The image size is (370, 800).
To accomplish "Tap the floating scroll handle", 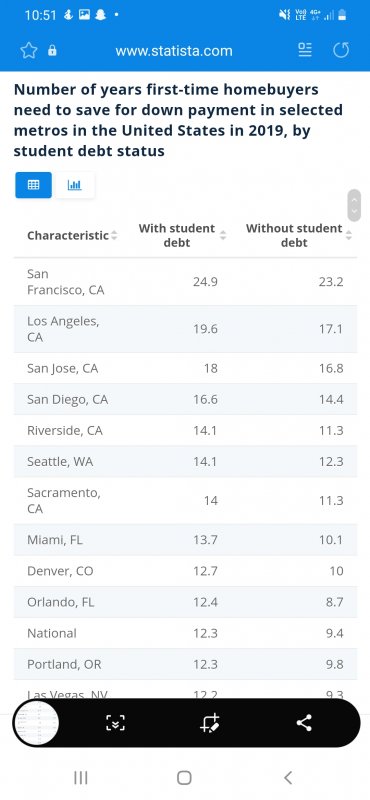I will pos(354,205).
